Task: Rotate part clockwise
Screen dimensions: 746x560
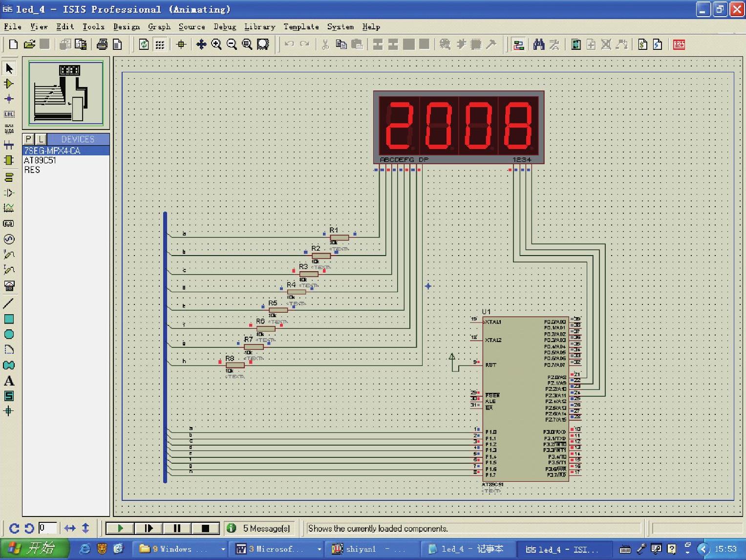Action: pos(14,528)
